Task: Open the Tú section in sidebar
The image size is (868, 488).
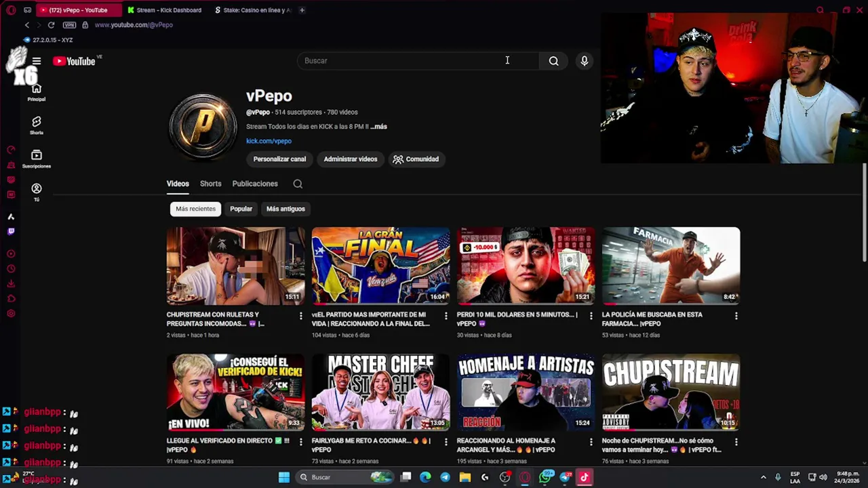Action: [37, 192]
